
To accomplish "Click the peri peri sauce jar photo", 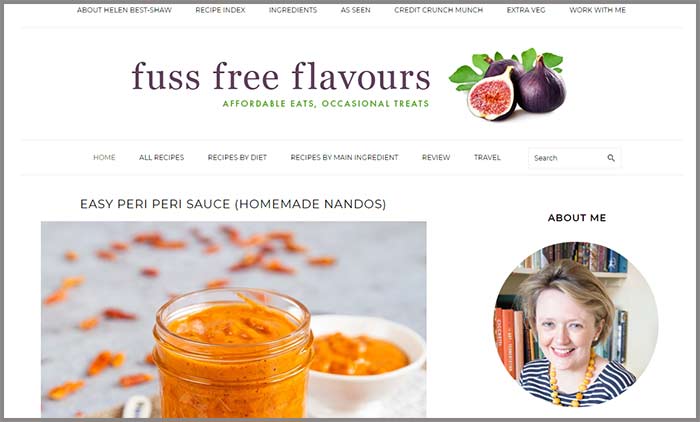I will pos(233,320).
